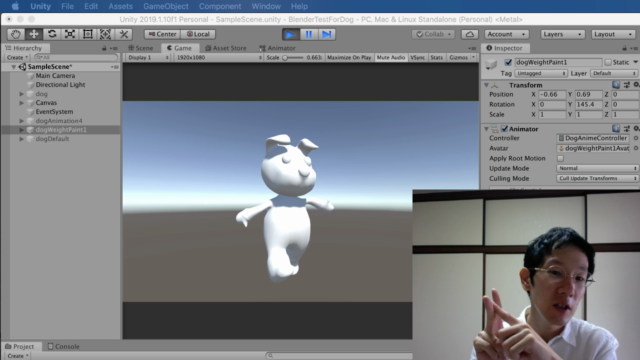Toggle the dogWeightPaint1 active checkbox
Viewport: 640px width, 360px height.
pos(508,62)
